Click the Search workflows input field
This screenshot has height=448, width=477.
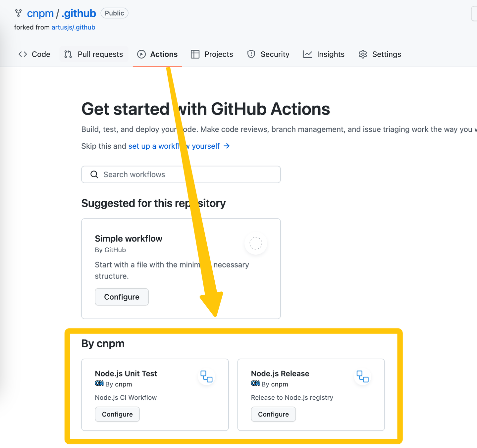[181, 174]
